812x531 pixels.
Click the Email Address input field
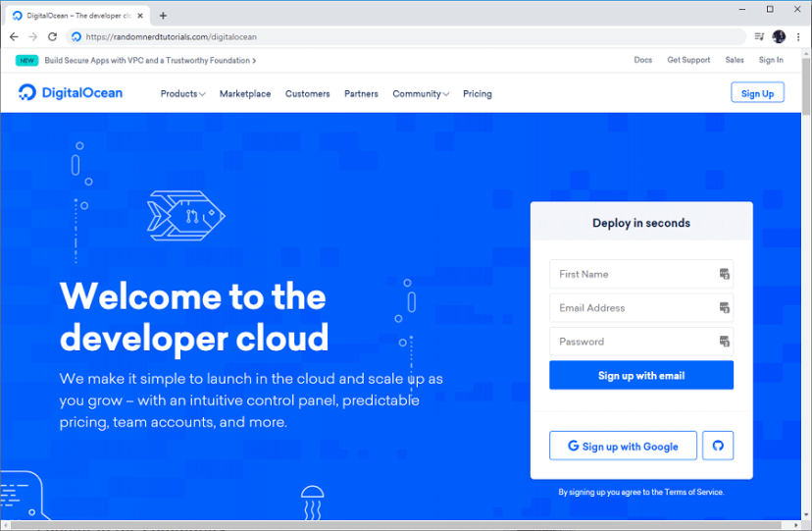click(x=633, y=308)
